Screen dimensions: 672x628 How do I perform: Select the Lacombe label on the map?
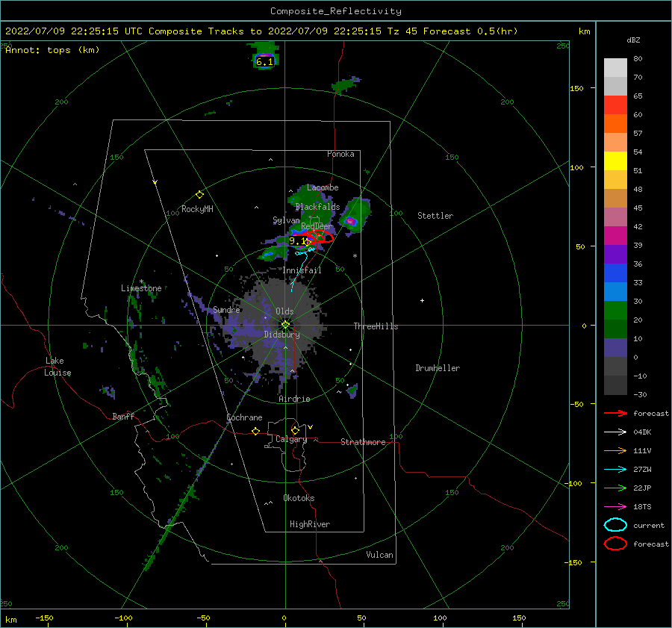(x=323, y=187)
